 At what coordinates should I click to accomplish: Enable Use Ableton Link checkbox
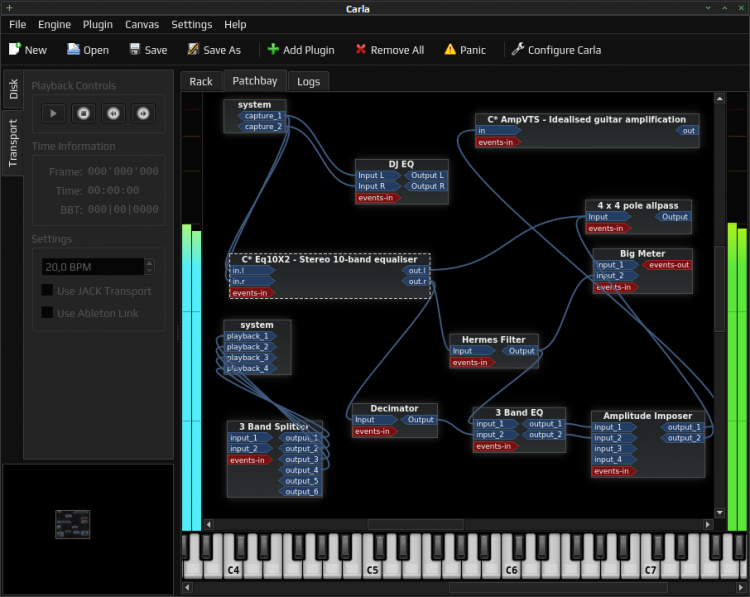[47, 312]
